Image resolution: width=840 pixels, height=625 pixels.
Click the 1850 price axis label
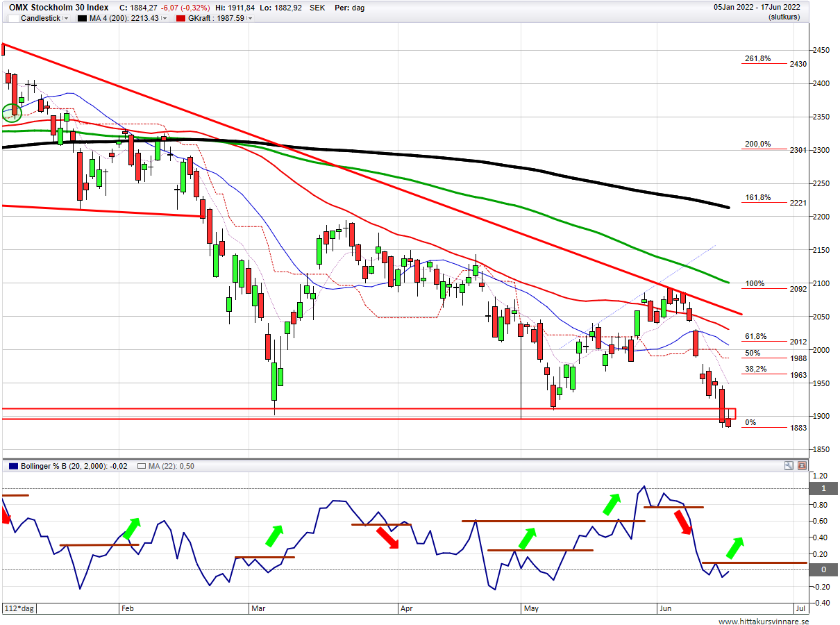tap(822, 450)
